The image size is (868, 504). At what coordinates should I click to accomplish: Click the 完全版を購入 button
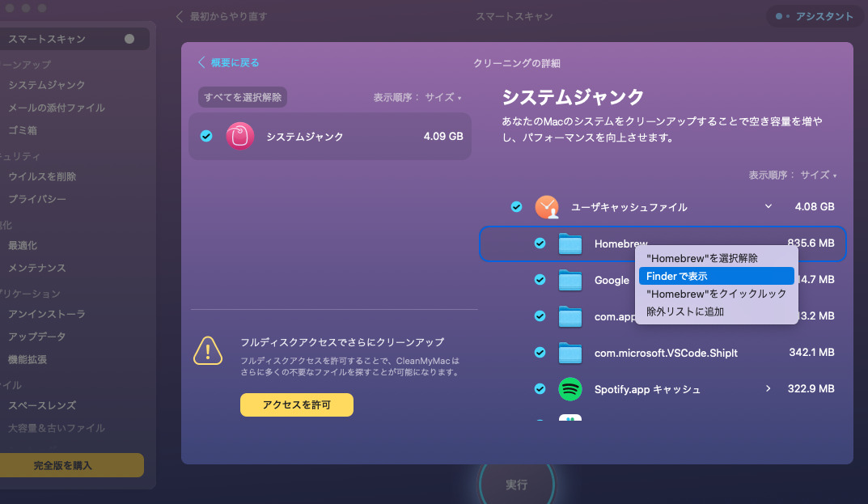(x=70, y=465)
